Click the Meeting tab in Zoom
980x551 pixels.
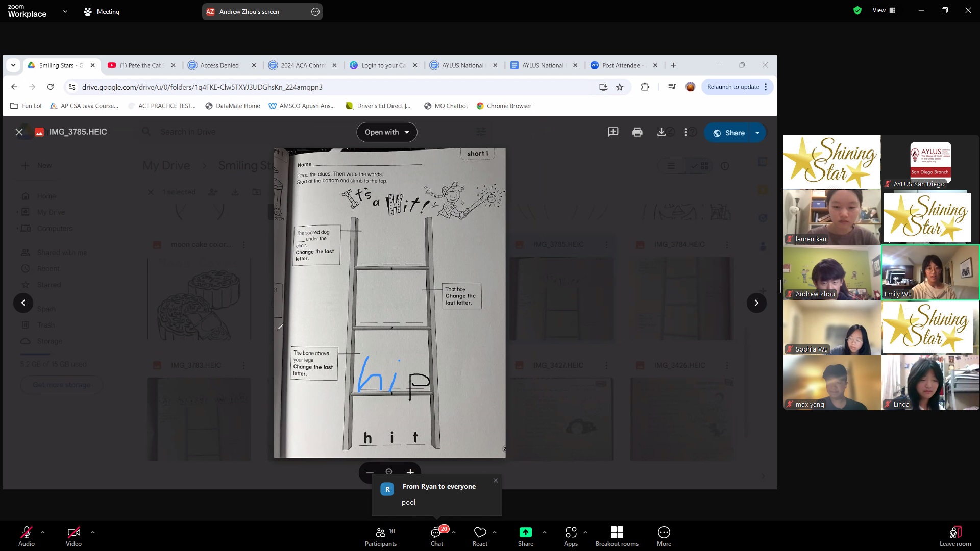coord(102,11)
